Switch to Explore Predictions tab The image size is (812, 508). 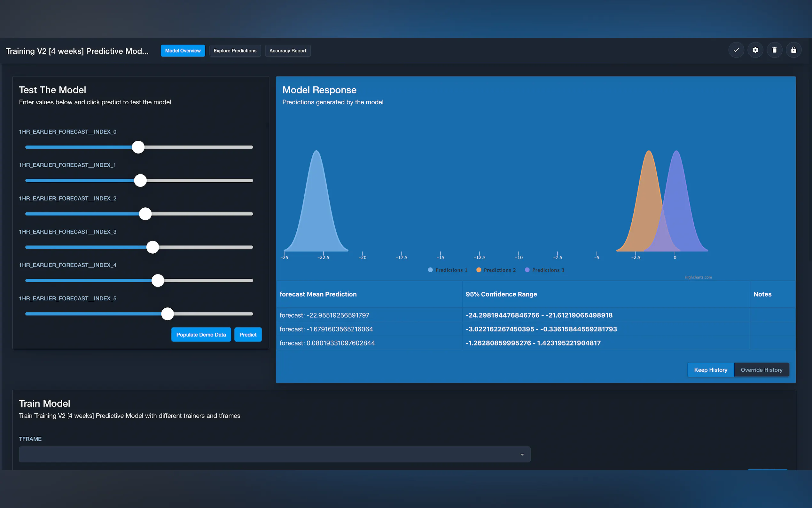point(235,51)
